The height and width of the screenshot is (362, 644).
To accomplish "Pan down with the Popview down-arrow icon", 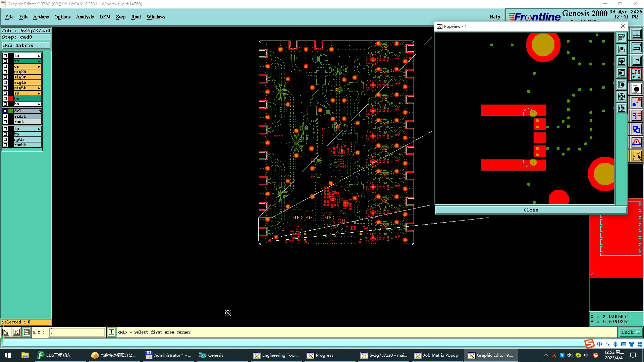I will point(622,61).
